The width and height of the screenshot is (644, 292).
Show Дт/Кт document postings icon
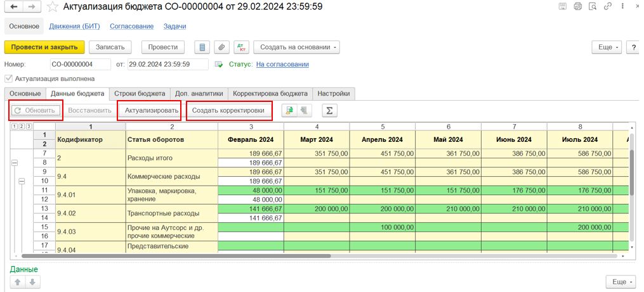pos(241,47)
